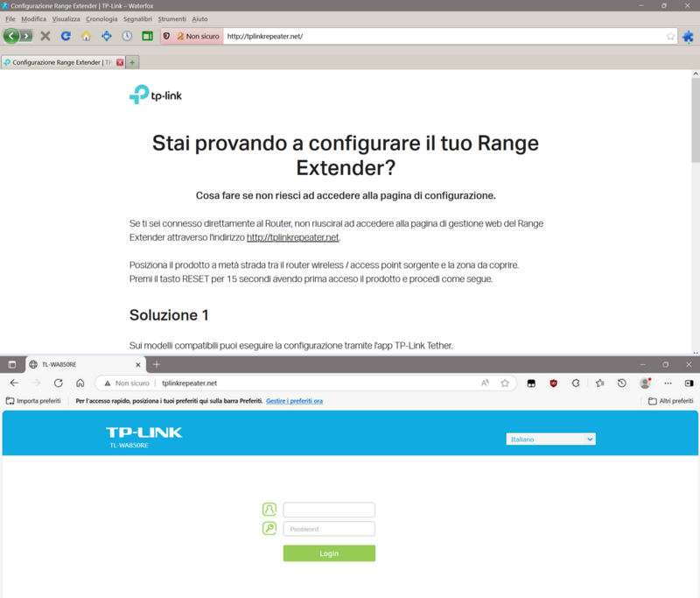Expand the Italiano language dropdown
This screenshot has width=700, height=598.
(x=550, y=440)
